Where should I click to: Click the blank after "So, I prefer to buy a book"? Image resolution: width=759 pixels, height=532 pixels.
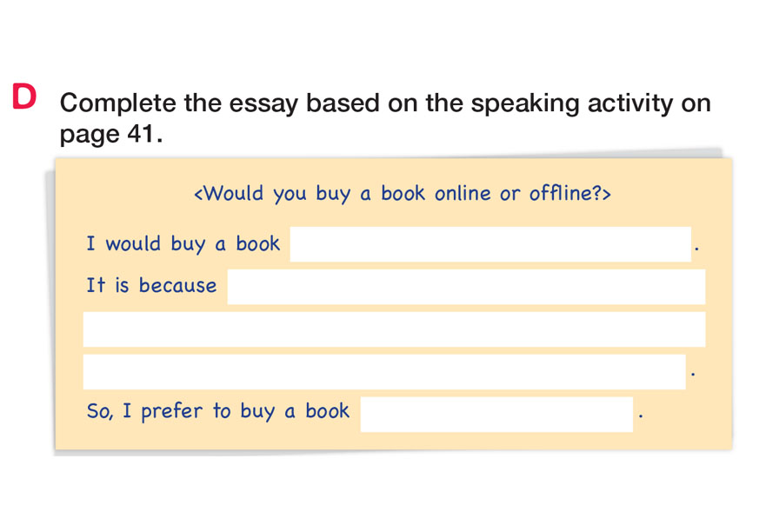(x=496, y=415)
